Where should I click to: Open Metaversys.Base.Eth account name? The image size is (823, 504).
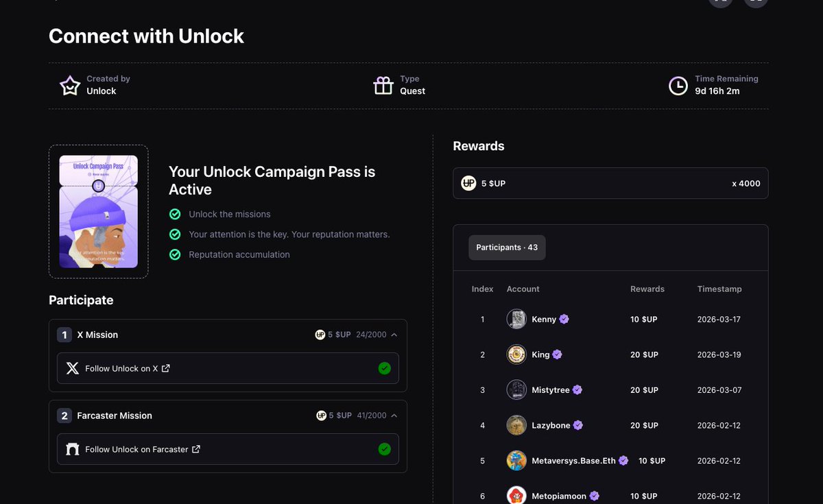coord(573,461)
